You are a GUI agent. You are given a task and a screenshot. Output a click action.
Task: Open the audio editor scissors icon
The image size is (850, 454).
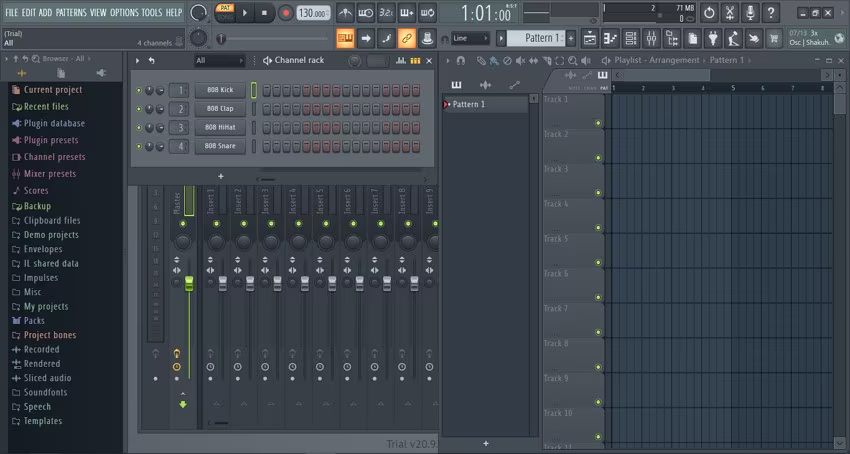point(730,12)
